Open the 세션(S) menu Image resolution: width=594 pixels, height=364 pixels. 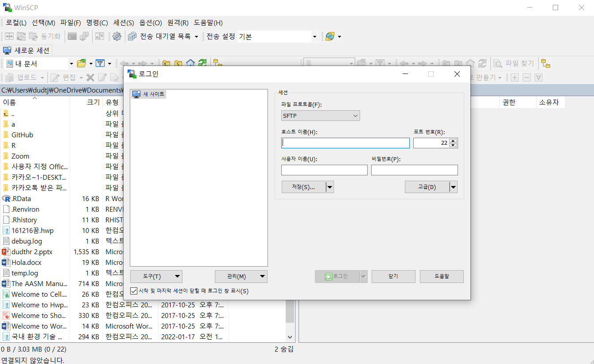coord(124,23)
